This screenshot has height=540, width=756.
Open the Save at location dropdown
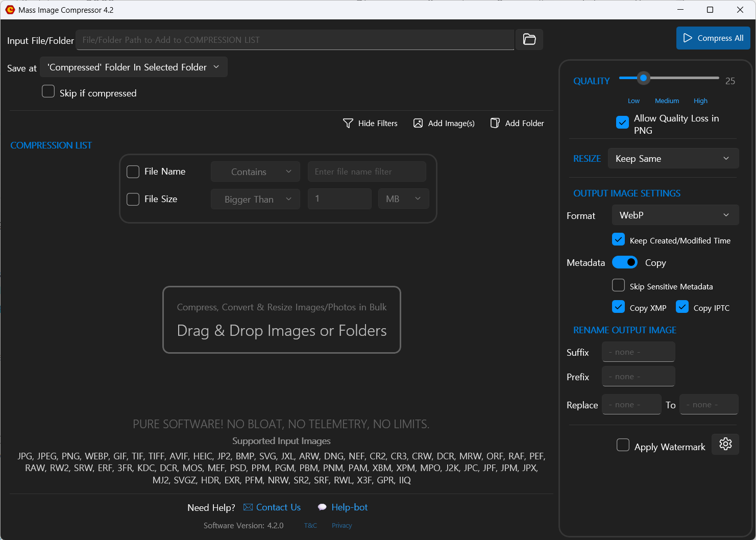tap(134, 67)
